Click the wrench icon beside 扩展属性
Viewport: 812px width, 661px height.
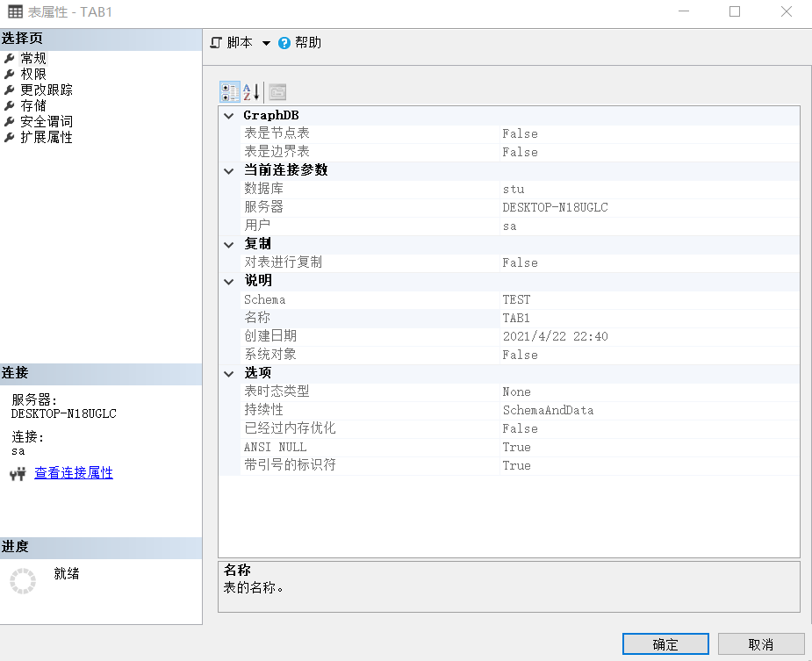click(x=10, y=137)
